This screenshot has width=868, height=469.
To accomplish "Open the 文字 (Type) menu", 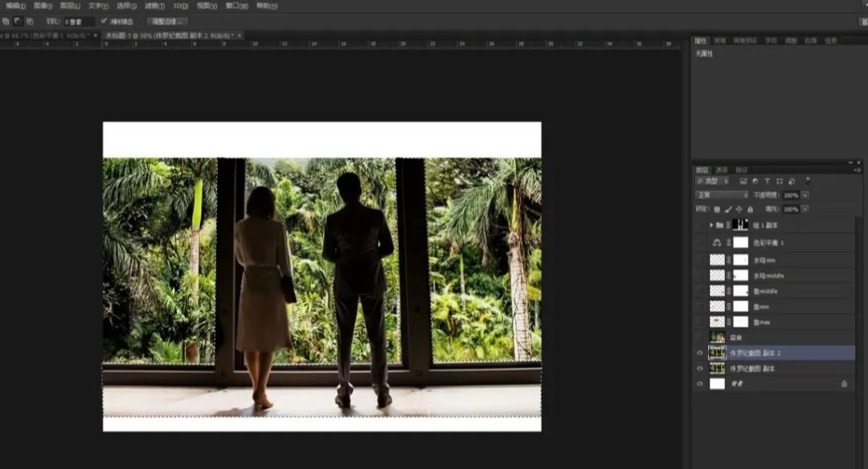I will click(x=99, y=6).
